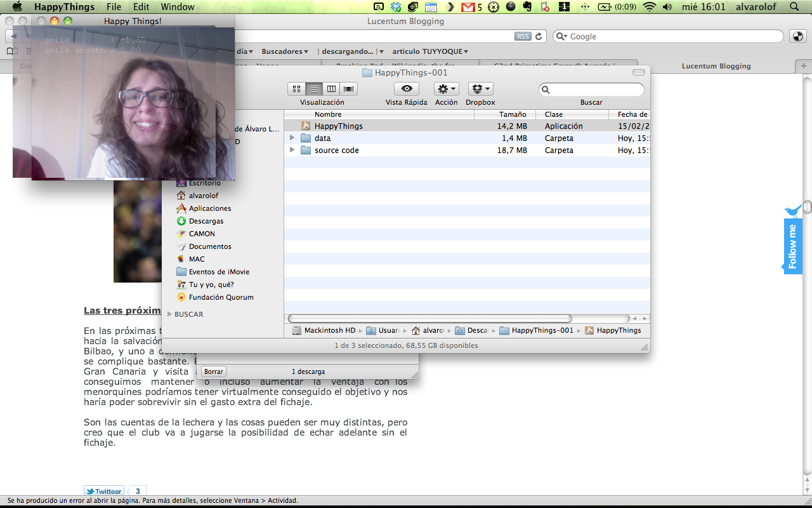Switch Finder to icon view
This screenshot has height=508, width=812.
tap(296, 89)
